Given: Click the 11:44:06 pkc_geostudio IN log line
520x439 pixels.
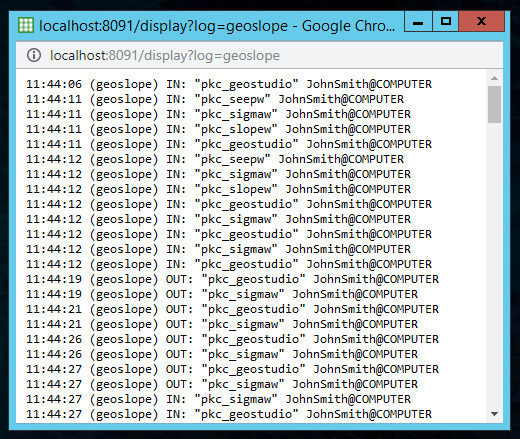Looking at the screenshot, I should coord(229,84).
